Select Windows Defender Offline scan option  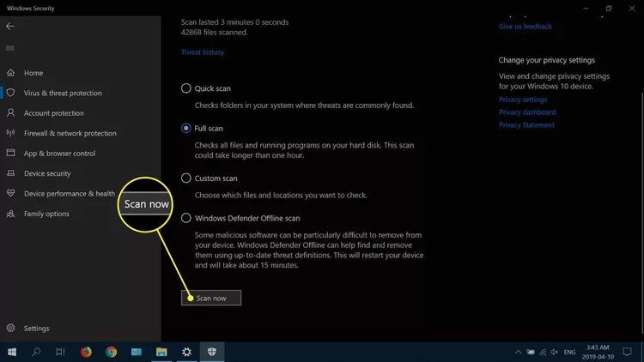click(186, 218)
